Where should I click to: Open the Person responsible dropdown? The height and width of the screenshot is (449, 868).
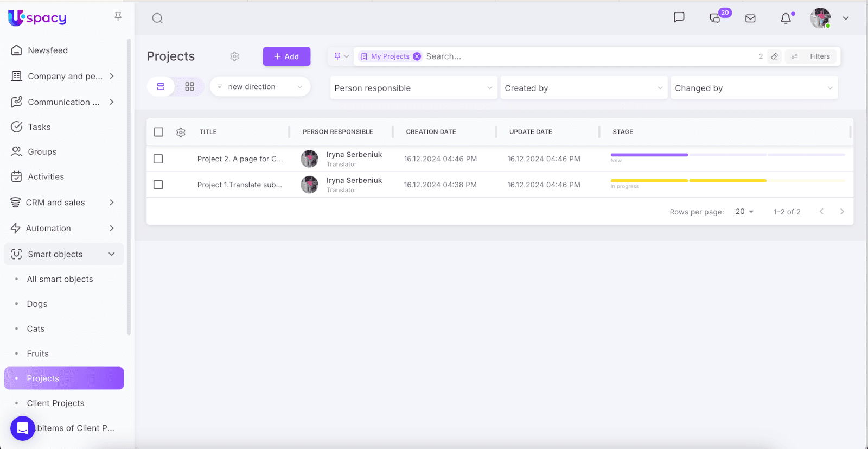click(413, 88)
